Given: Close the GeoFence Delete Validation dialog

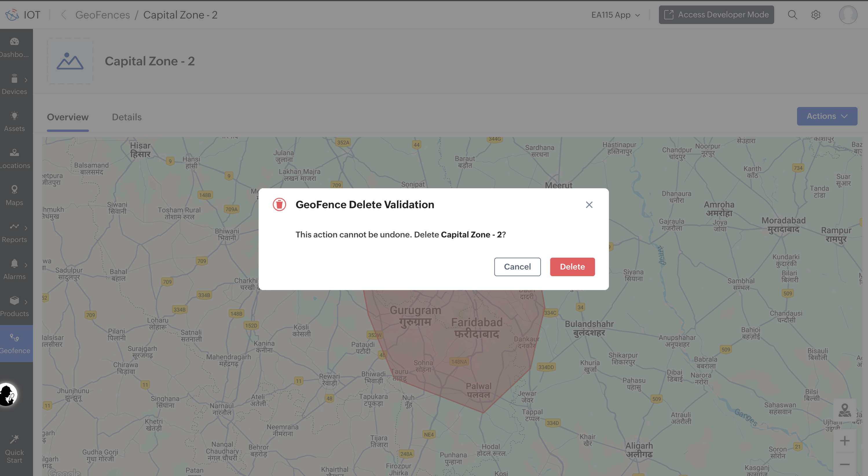Looking at the screenshot, I should coord(589,205).
